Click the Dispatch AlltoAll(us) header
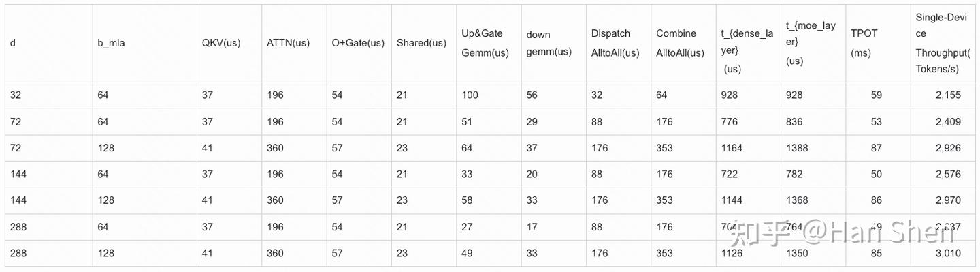This screenshot has width=980, height=272. tap(615, 43)
